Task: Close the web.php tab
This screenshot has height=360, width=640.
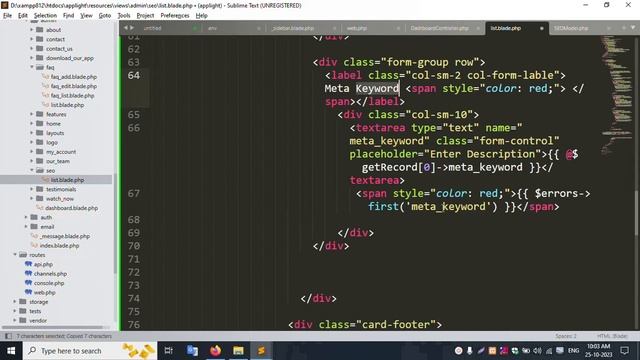Action: tap(398, 28)
